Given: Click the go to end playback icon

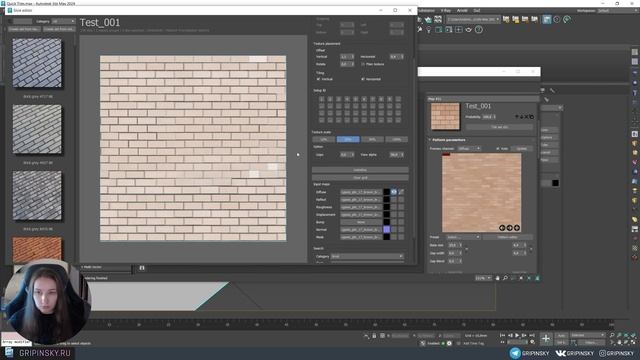Looking at the screenshot, I should (x=532, y=335).
